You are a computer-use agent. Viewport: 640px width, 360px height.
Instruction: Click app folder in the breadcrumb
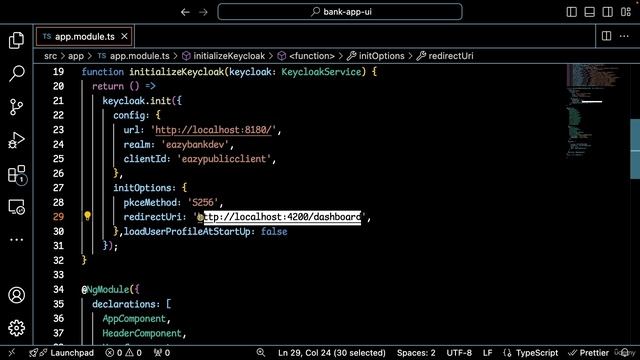76,56
